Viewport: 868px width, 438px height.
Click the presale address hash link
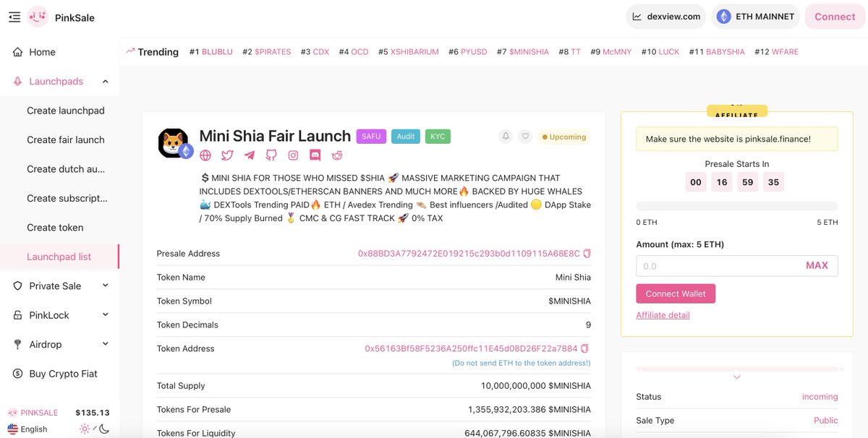[469, 254]
